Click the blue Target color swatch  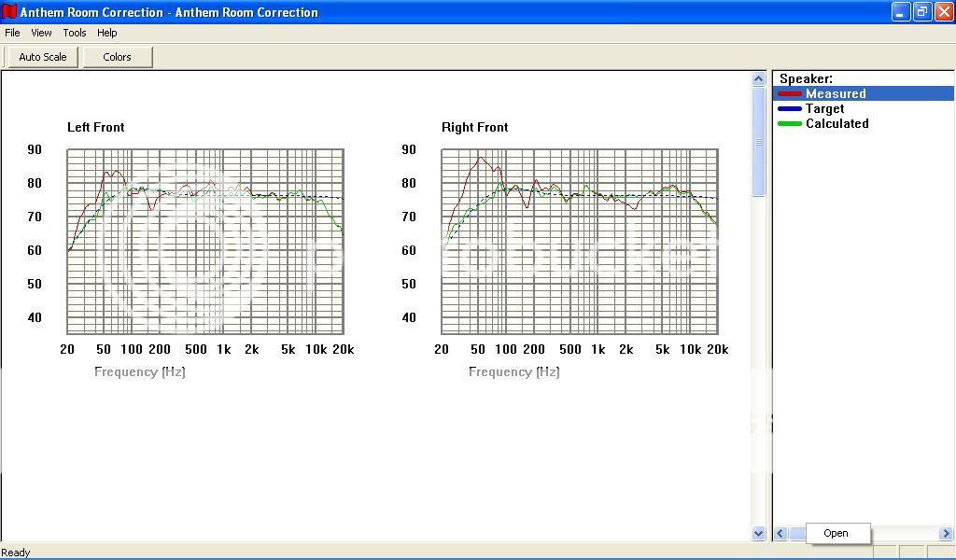pyautogui.click(x=790, y=108)
